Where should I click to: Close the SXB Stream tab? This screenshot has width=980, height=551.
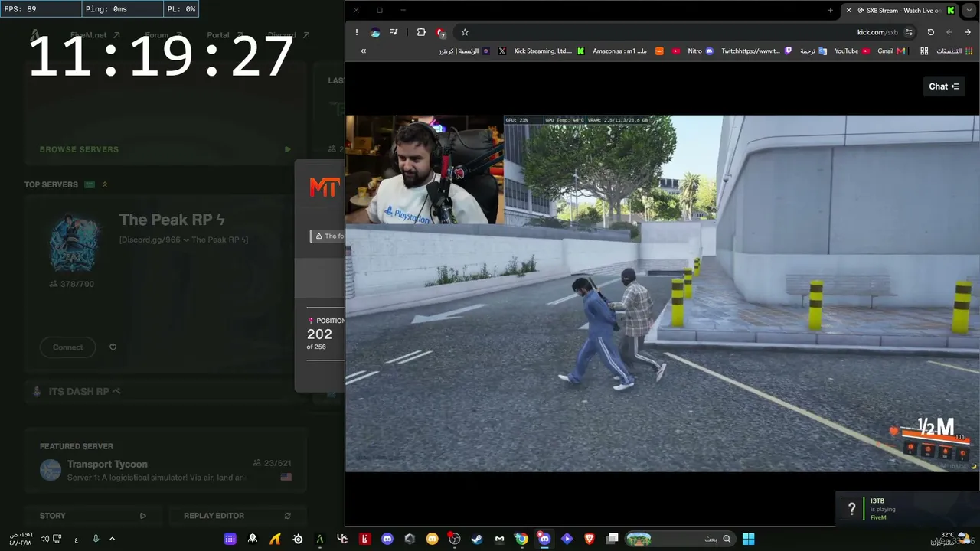point(848,11)
